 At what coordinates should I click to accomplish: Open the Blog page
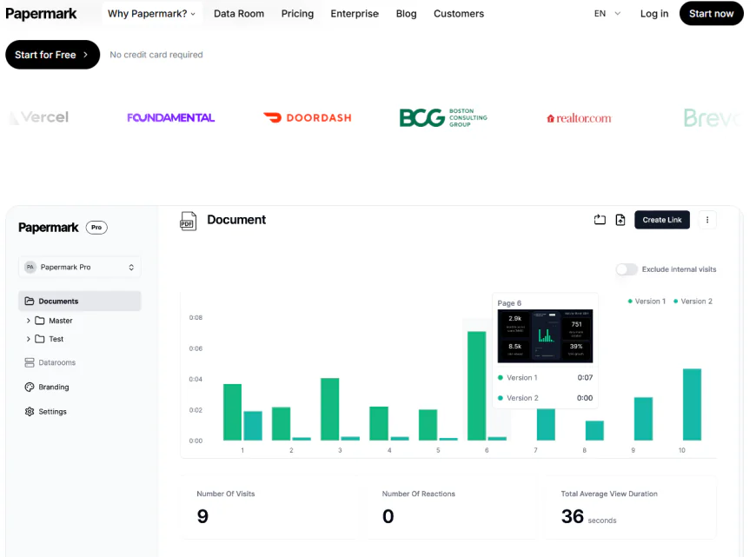(x=406, y=14)
